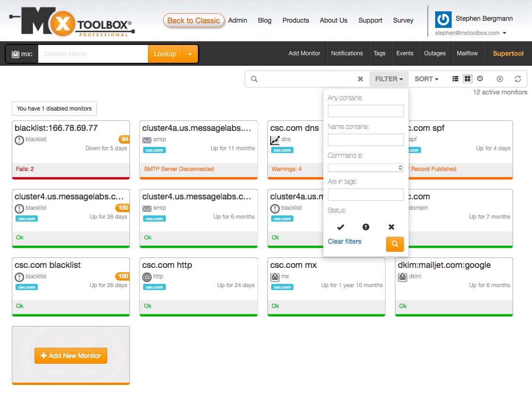Viewport: 532px width, 402px height.
Task: Toggle the failed X status filter
Action: [x=391, y=227]
